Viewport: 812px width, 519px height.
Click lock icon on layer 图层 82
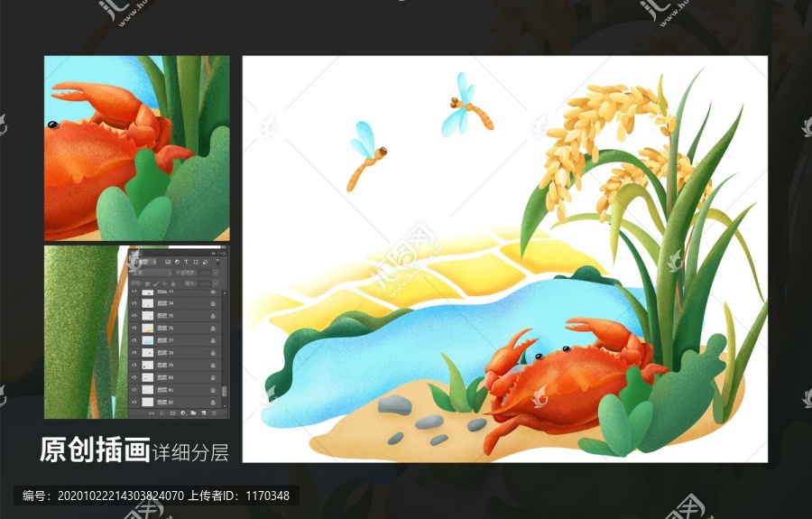[x=213, y=403]
